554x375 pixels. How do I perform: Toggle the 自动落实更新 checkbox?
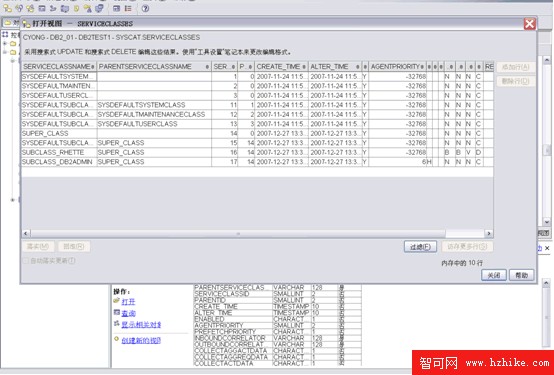(25, 261)
